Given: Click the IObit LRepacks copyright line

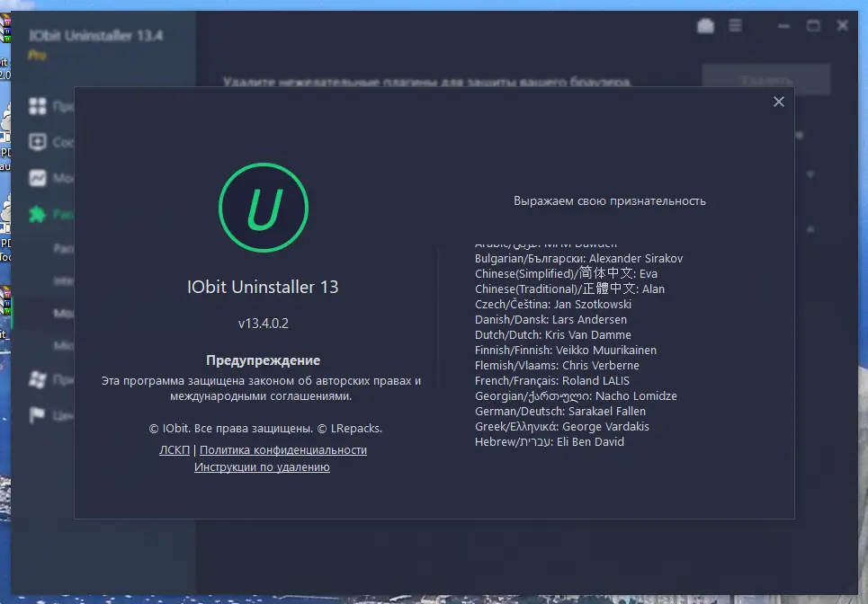Looking at the screenshot, I should click(265, 429).
